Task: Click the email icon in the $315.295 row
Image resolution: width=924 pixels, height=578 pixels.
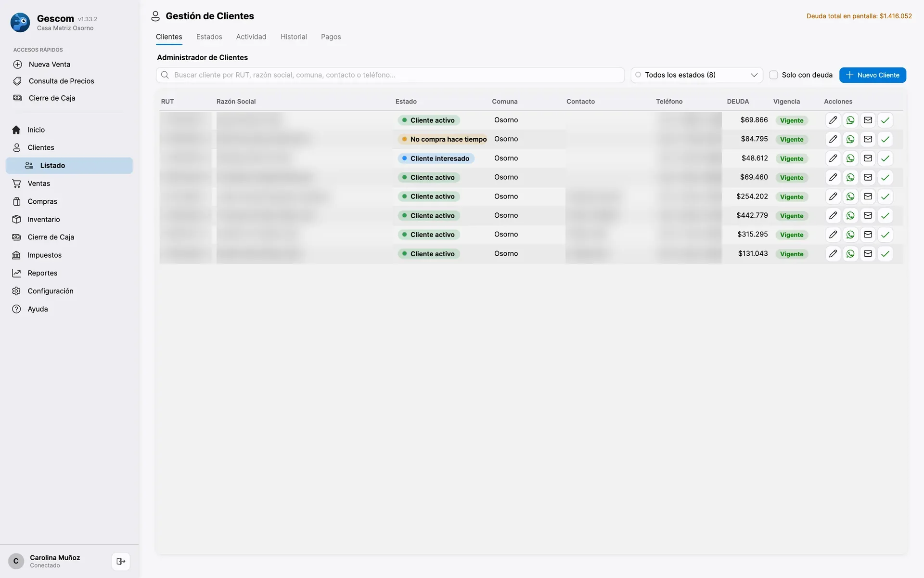Action: click(868, 235)
